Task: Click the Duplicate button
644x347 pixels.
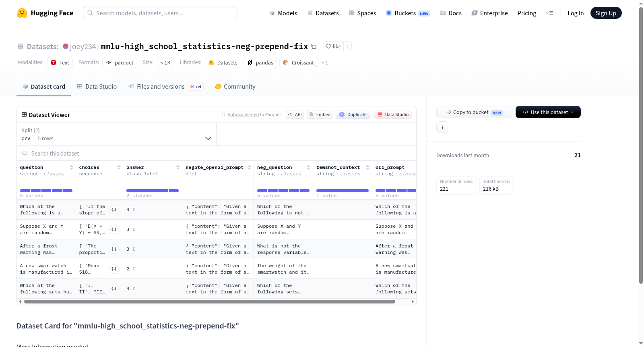Action: tap(353, 114)
